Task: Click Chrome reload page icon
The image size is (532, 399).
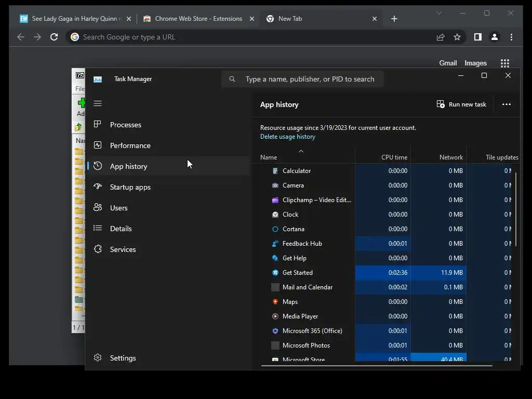Action: click(54, 37)
